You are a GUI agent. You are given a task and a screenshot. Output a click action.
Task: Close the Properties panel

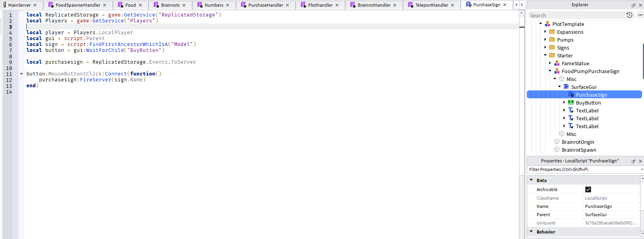tap(640, 161)
